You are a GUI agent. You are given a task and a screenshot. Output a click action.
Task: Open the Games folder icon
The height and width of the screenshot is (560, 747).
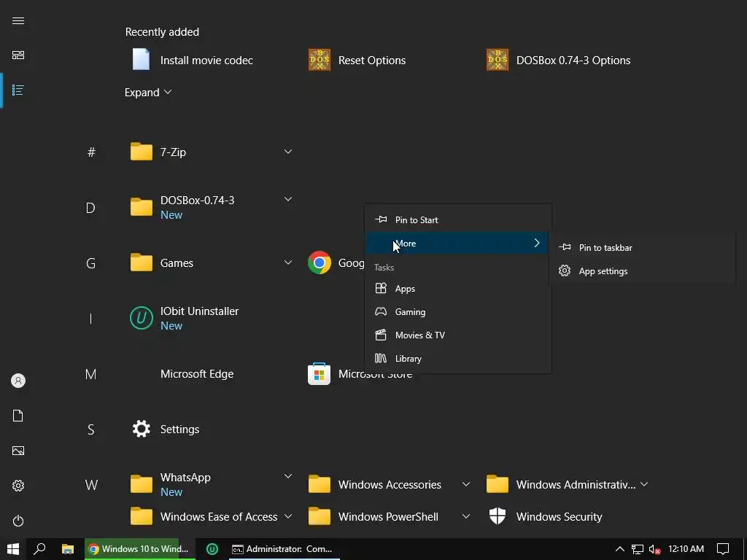point(142,262)
